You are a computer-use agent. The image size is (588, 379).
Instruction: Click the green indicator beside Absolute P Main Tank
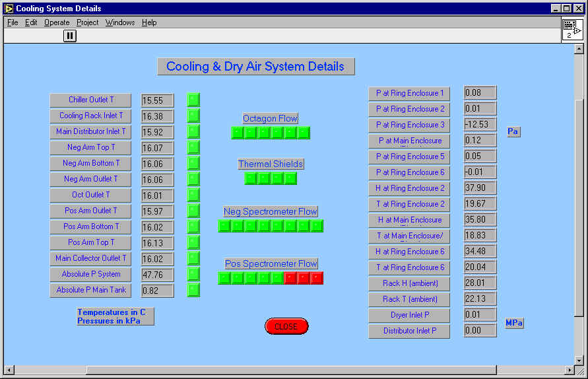click(x=193, y=290)
